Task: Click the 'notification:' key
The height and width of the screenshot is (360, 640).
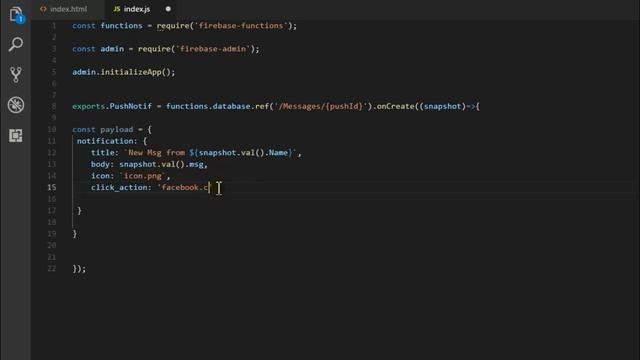Action: pos(107,141)
